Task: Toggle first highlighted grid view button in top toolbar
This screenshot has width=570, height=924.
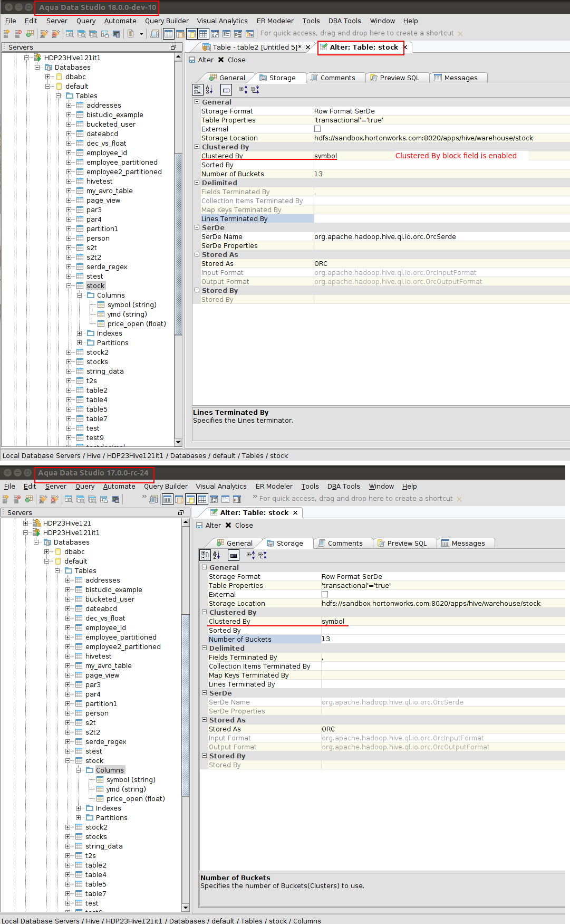Action: (168, 33)
